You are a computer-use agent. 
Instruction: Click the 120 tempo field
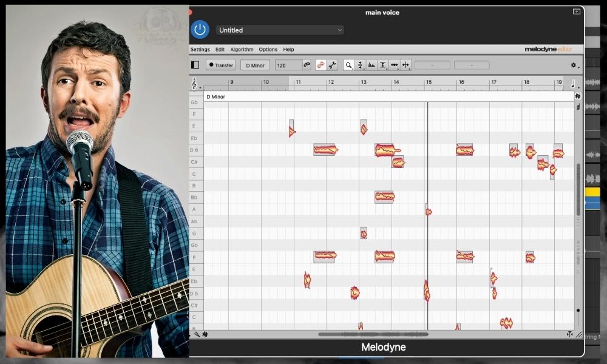pyautogui.click(x=288, y=65)
